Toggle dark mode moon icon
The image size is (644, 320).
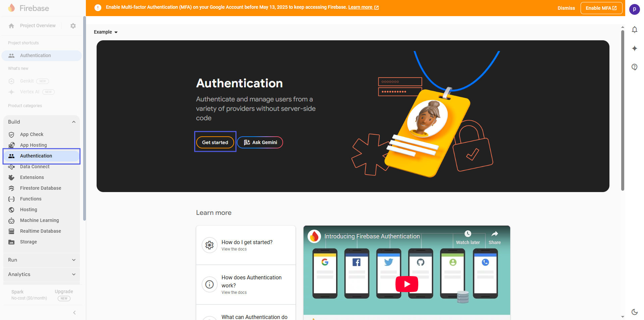point(634,312)
